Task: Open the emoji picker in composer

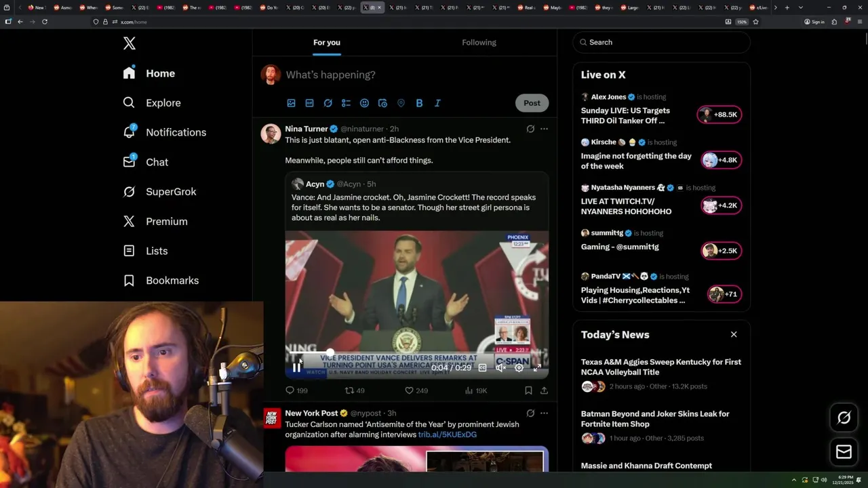Action: tap(364, 103)
